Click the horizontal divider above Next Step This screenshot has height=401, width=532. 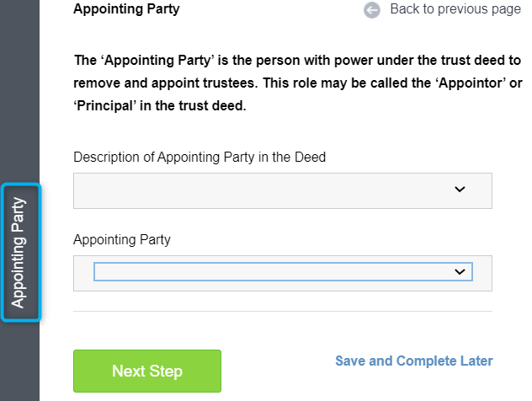(x=283, y=311)
